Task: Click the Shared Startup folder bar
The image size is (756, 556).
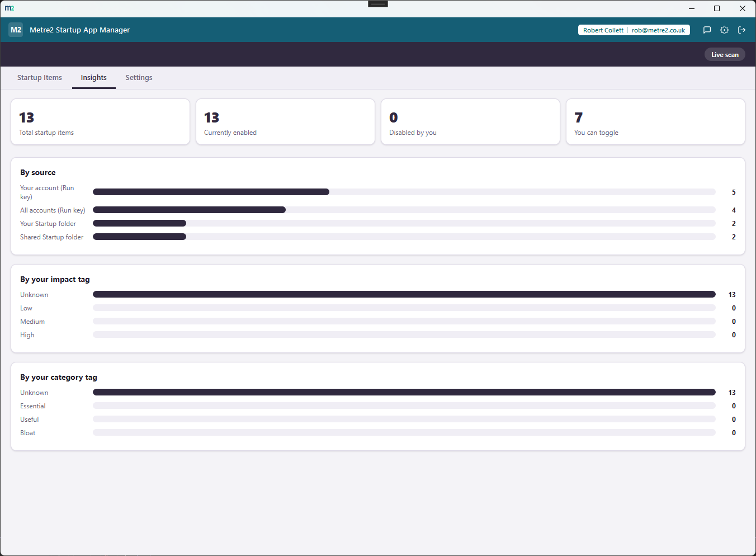Action: coord(404,237)
